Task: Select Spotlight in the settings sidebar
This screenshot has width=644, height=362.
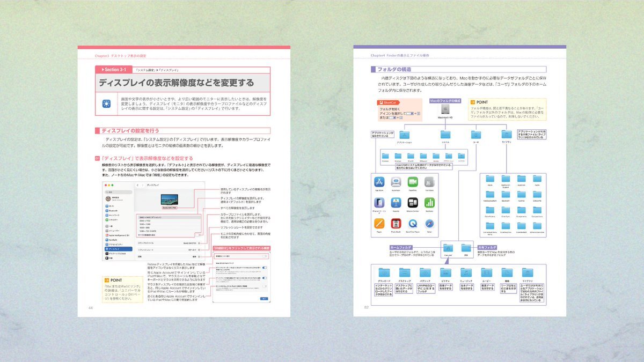Action: click(x=118, y=240)
